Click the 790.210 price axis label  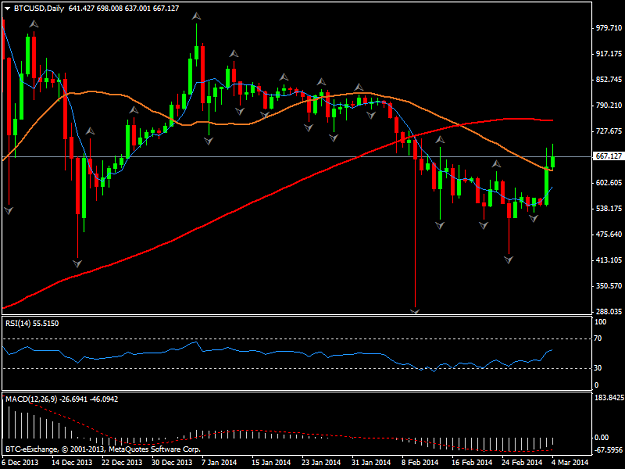click(609, 105)
